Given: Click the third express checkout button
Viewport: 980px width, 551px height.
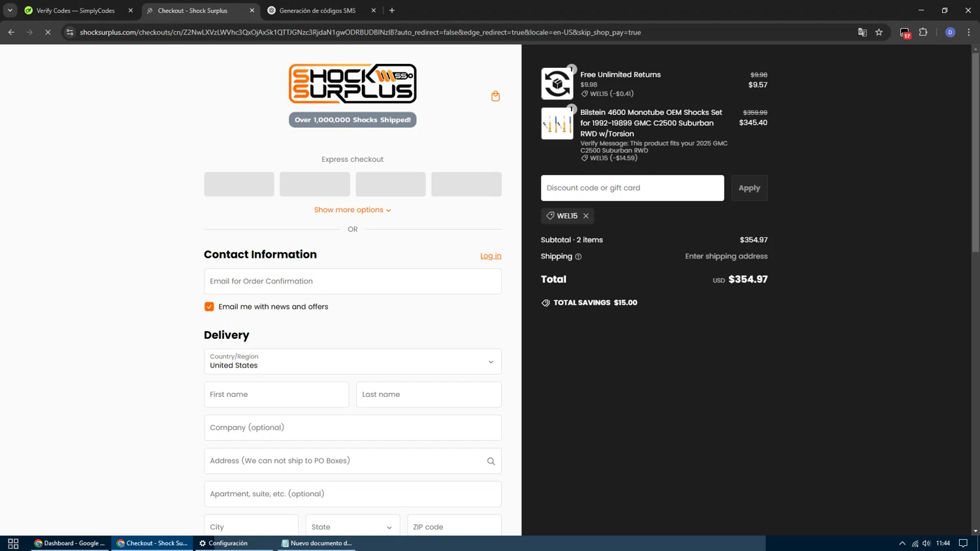Looking at the screenshot, I should [391, 184].
